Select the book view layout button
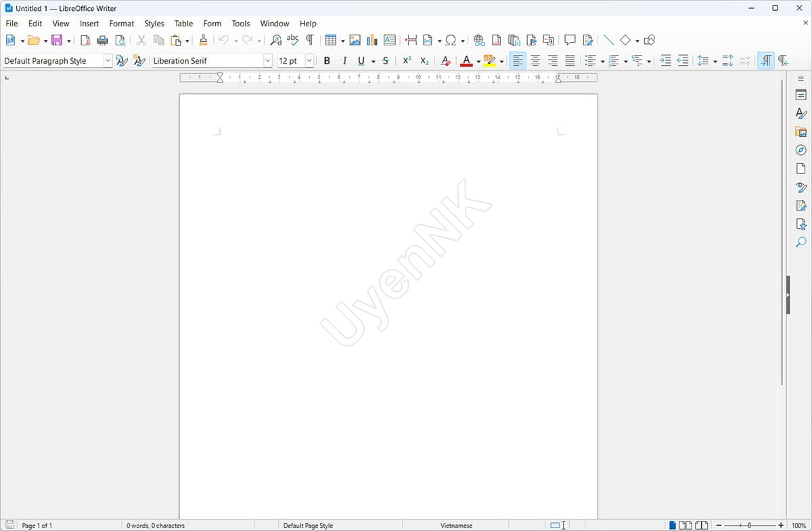 702,526
